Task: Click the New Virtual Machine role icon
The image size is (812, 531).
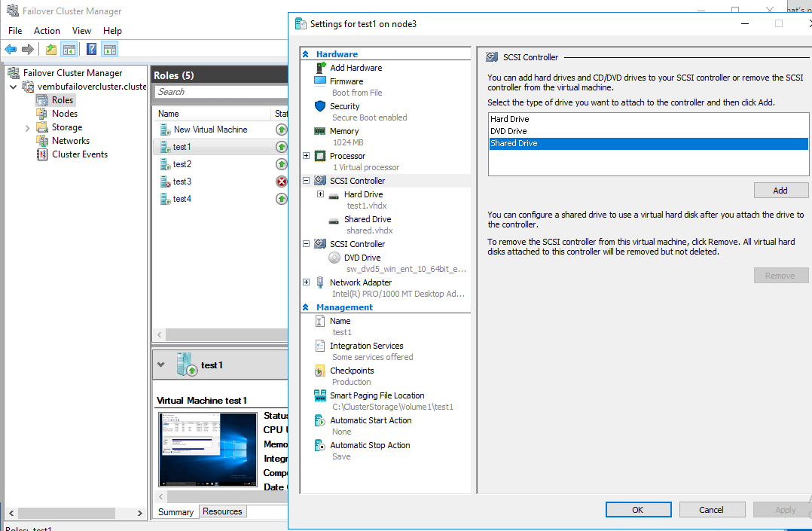Action: [165, 130]
